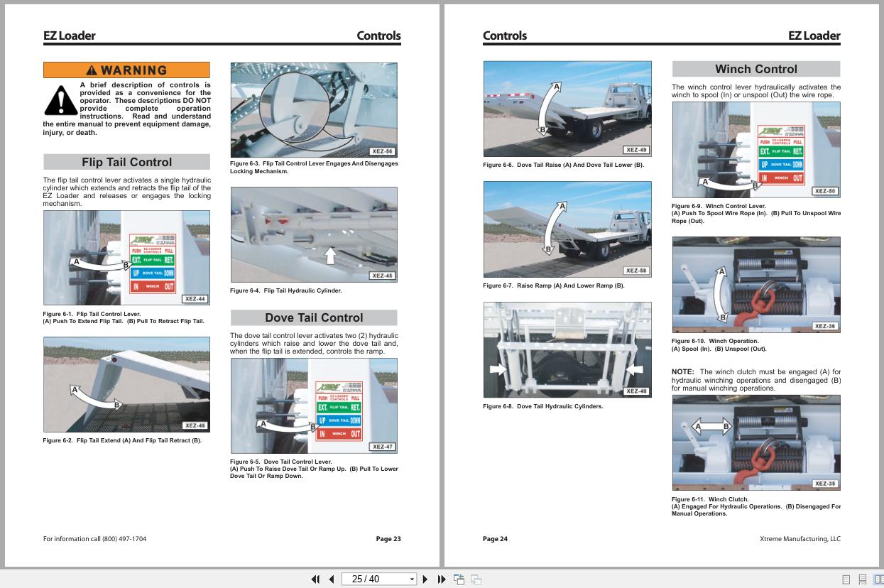The height and width of the screenshot is (588, 884).
Task: Click the Flip Tail Control heading
Action: coord(126,162)
